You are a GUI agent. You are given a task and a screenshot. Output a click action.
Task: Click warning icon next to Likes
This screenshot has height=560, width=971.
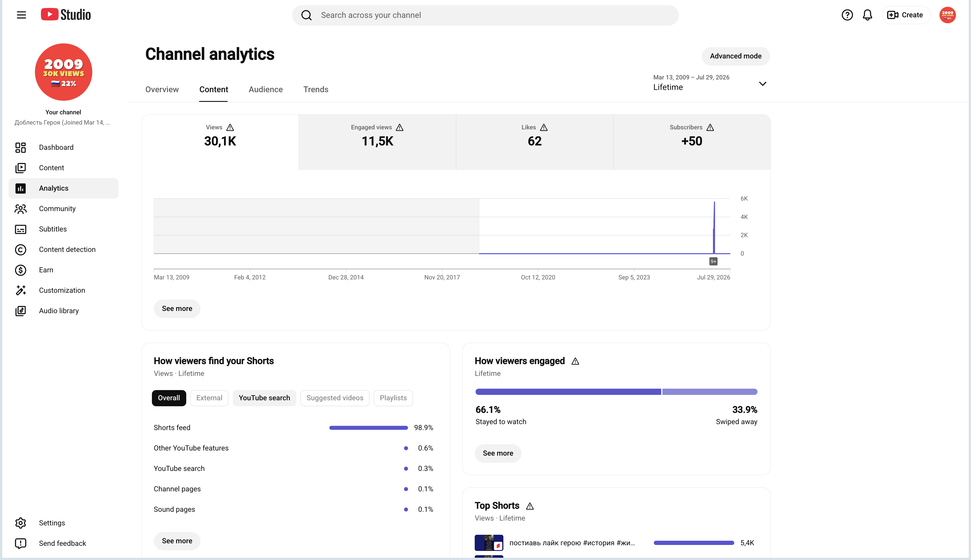543,127
